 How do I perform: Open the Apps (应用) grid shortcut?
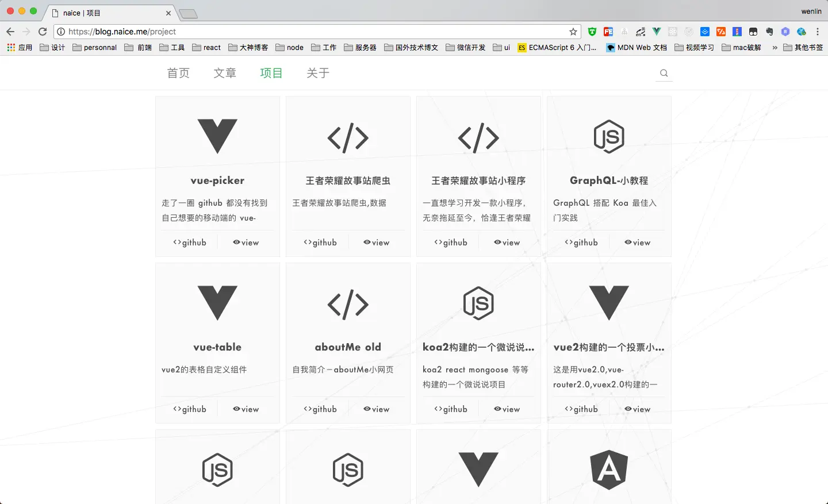(20, 48)
